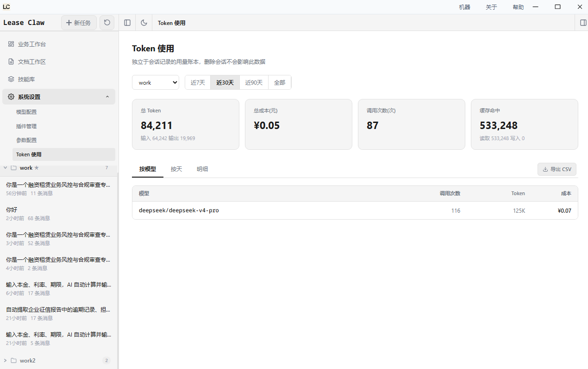This screenshot has height=369, width=588.
Task: Click the 成本 column header
Action: click(566, 194)
